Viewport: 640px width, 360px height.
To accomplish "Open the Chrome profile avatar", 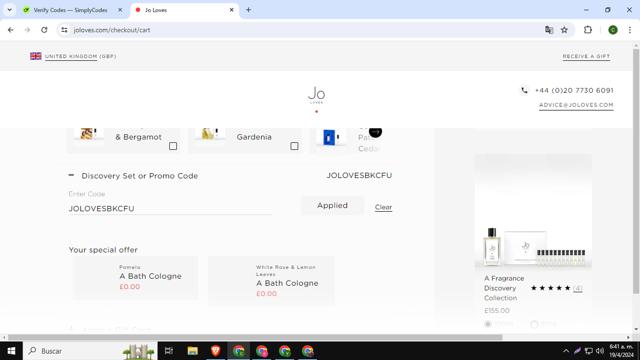I will 613,30.
